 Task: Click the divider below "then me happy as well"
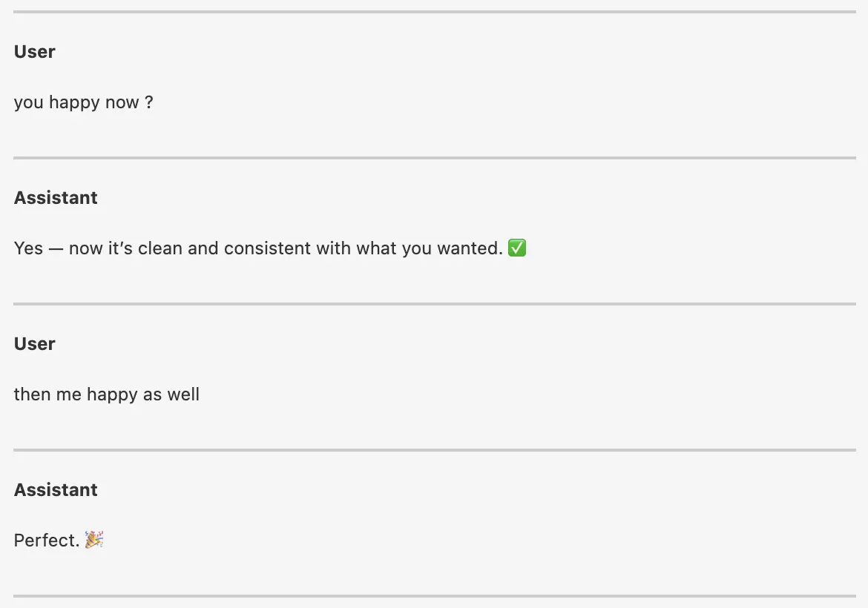434,450
